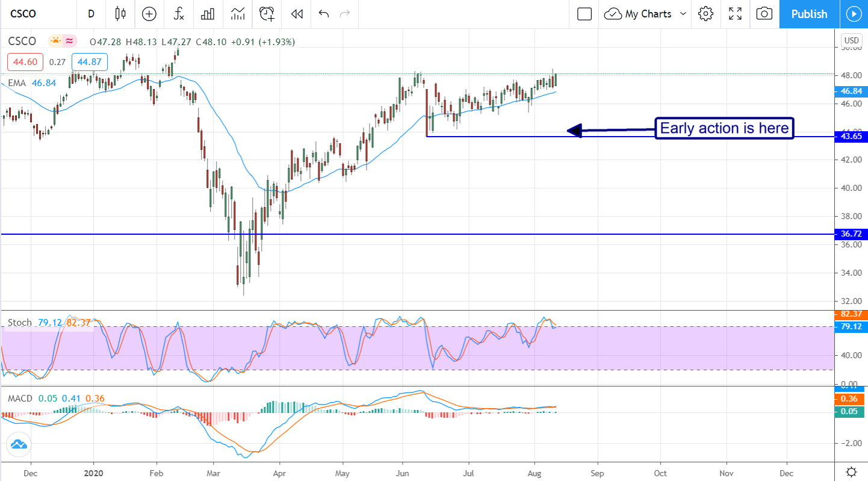
Task: Click the orange 82.37 Stoch axis label
Action: (x=851, y=314)
